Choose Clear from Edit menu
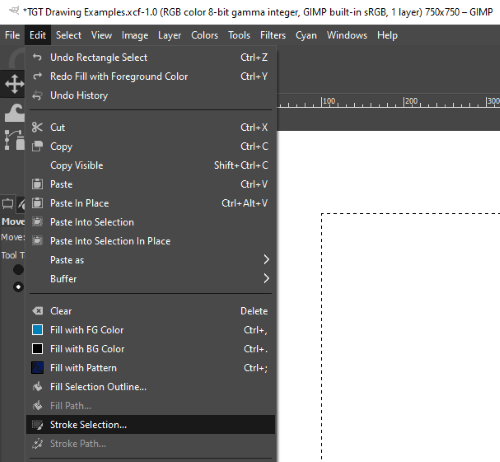The width and height of the screenshot is (500, 462). point(151,311)
